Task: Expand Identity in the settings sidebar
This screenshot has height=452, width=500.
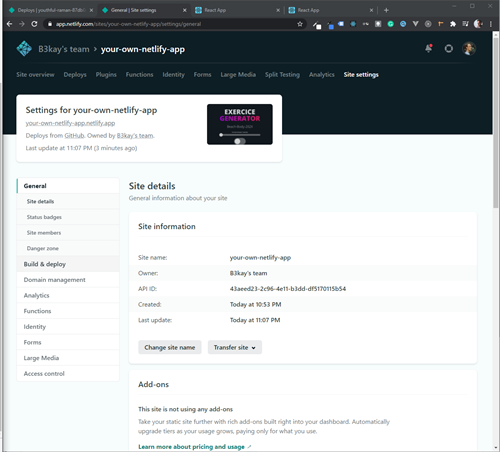Action: 68,327
